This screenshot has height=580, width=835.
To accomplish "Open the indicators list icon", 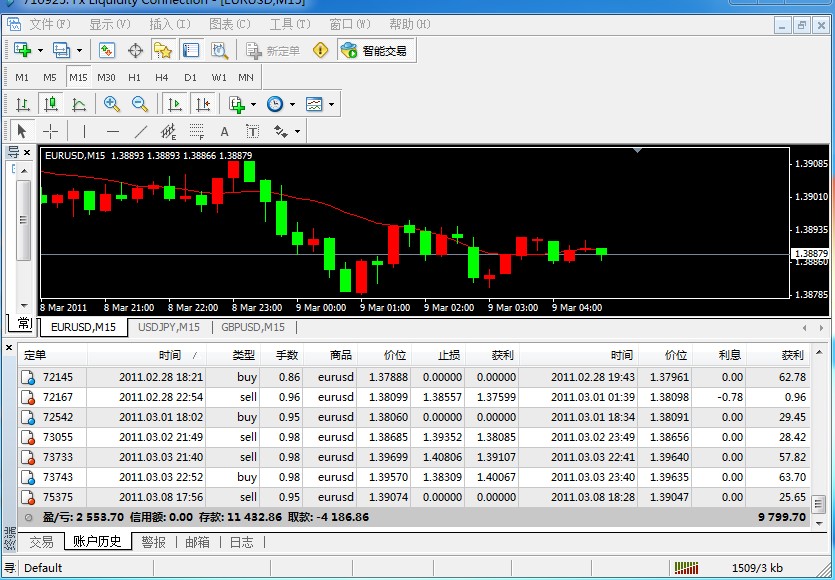I will pos(236,104).
